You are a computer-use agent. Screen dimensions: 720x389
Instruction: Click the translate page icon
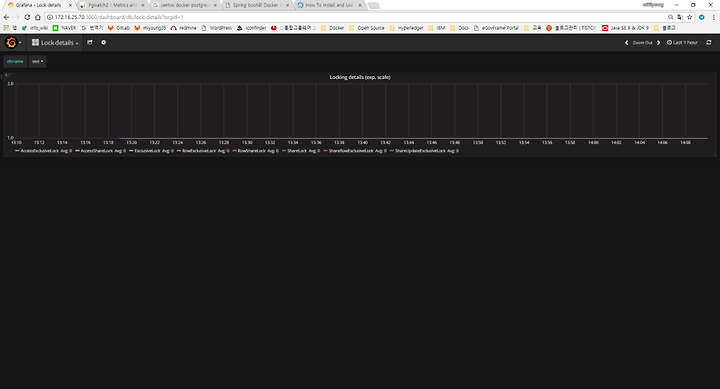(680, 17)
